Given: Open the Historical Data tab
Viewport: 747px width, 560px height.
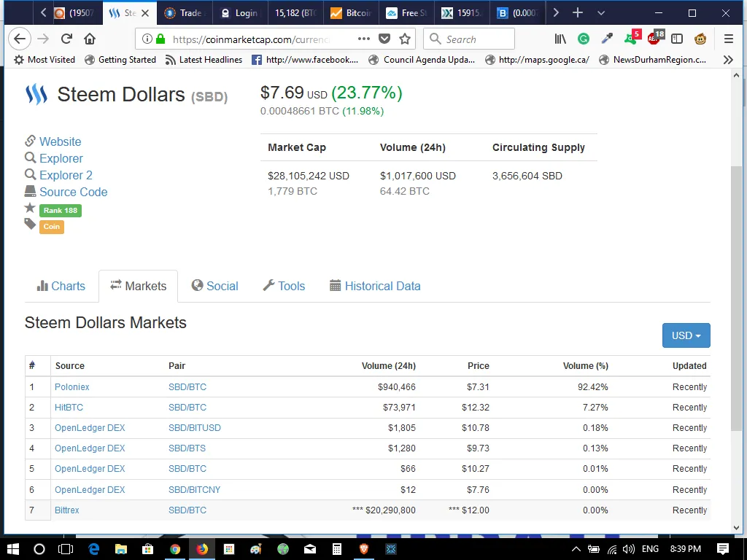Looking at the screenshot, I should tap(376, 286).
